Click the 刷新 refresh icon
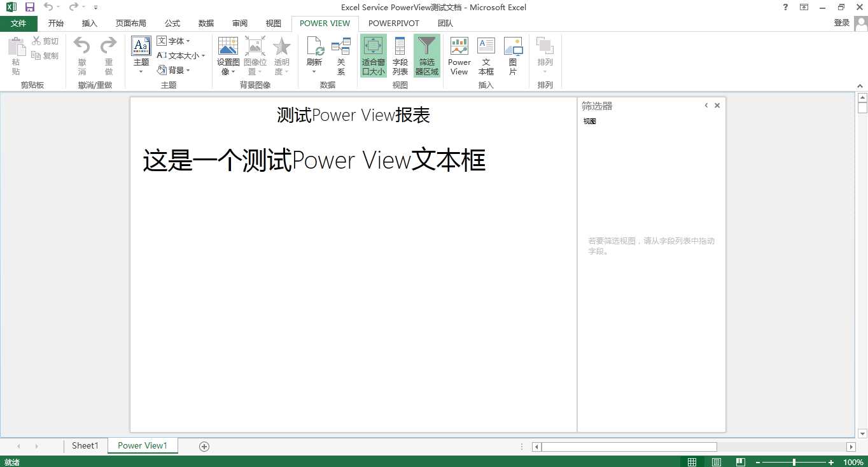Screen dimensions: 868x467 pyautogui.click(x=314, y=46)
